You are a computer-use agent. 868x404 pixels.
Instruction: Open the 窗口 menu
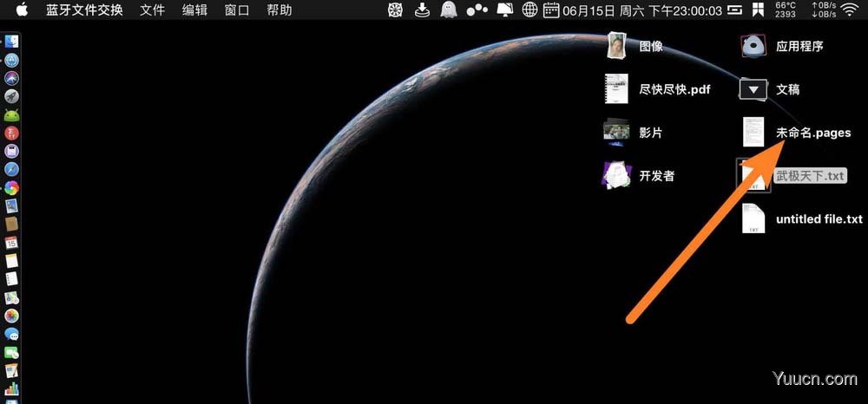(x=237, y=10)
